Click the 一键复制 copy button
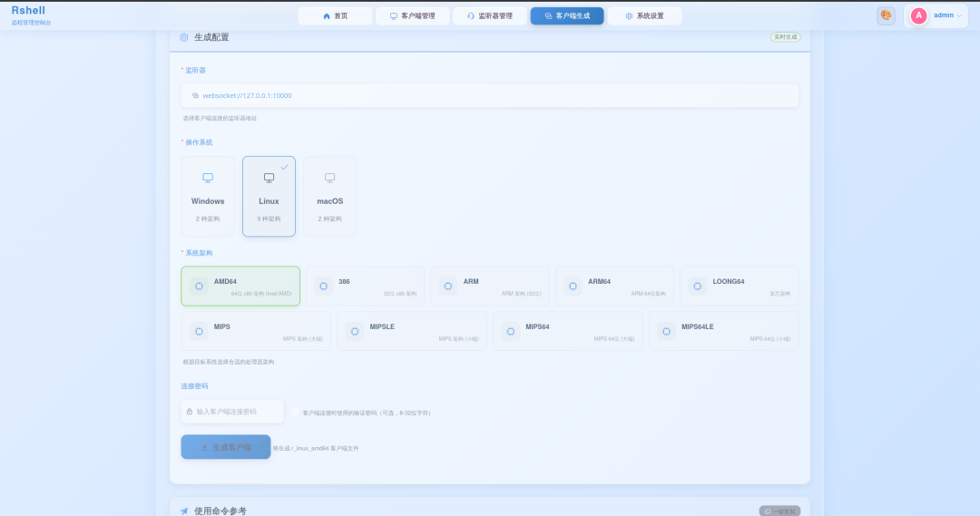Viewport: 980px width, 516px height. click(779, 511)
